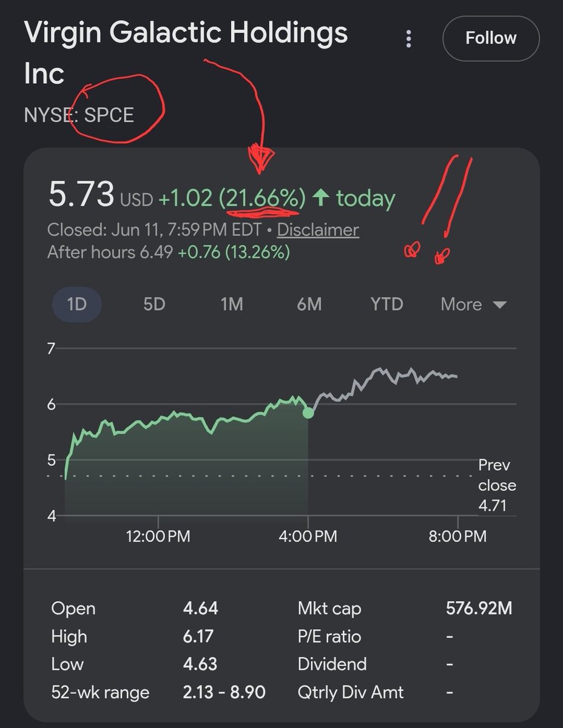Click the Mkt cap 576.92M value
Image resolution: width=563 pixels, height=728 pixels.
click(x=479, y=608)
